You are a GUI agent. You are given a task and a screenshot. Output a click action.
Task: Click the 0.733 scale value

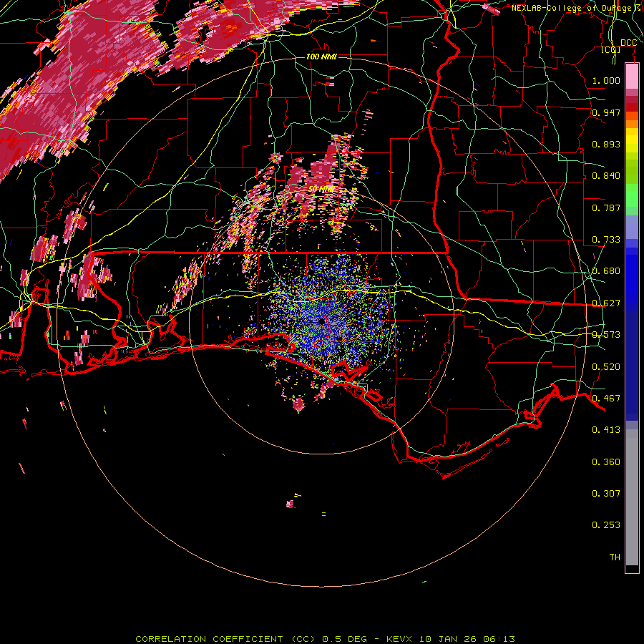point(606,240)
